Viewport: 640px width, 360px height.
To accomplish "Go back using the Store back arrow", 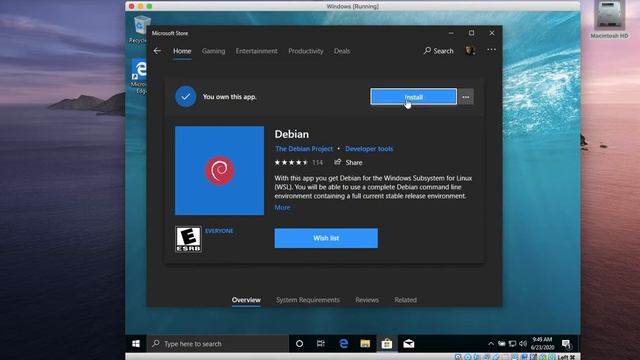I will coord(157,51).
